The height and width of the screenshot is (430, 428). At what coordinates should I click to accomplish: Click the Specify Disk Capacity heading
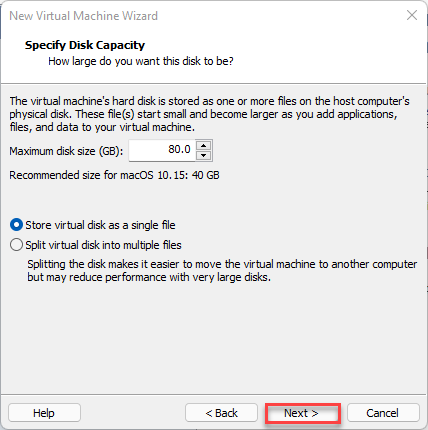tap(85, 45)
